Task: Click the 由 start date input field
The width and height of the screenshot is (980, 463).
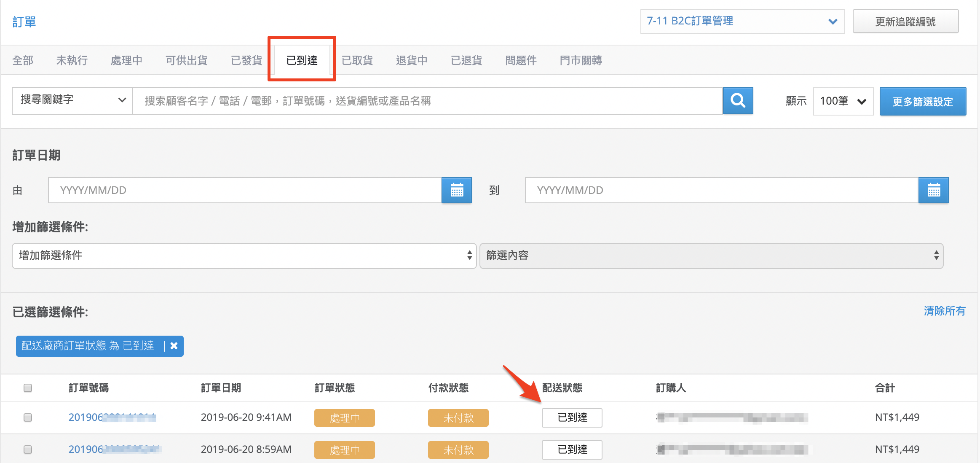Action: 245,190
